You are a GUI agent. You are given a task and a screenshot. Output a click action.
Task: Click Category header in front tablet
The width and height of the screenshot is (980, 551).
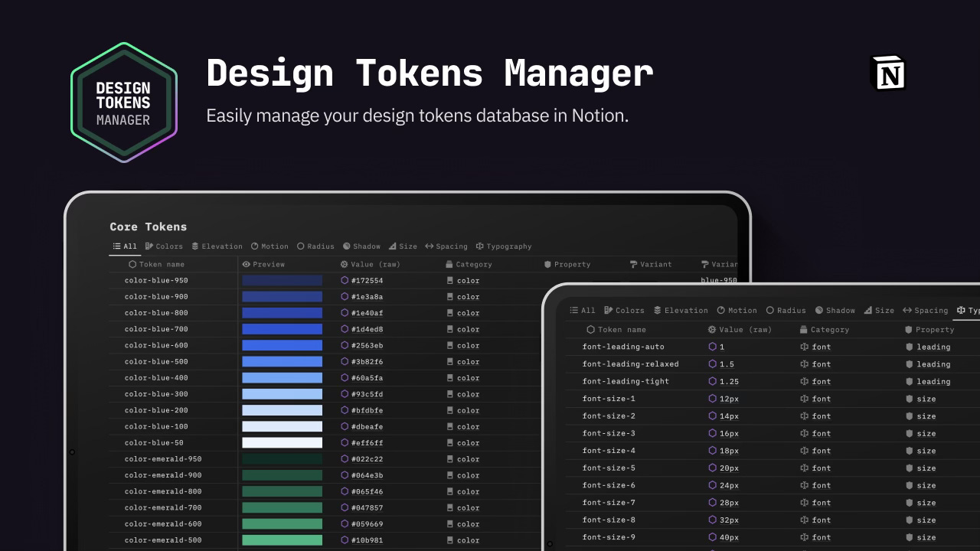click(825, 330)
